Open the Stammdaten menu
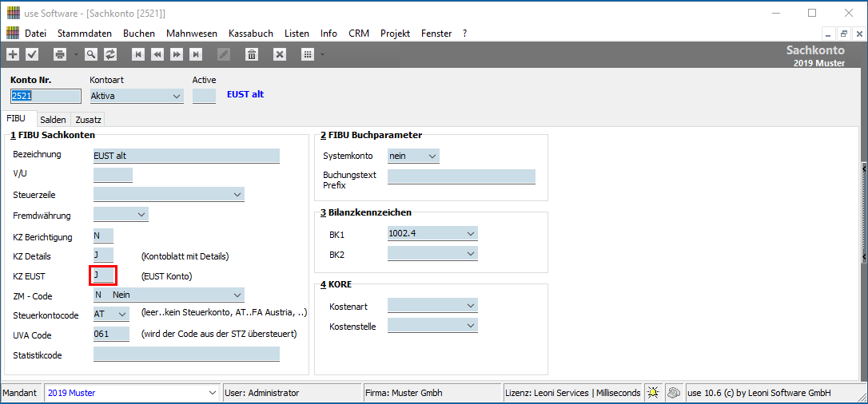This screenshot has height=404, width=868. 84,34
